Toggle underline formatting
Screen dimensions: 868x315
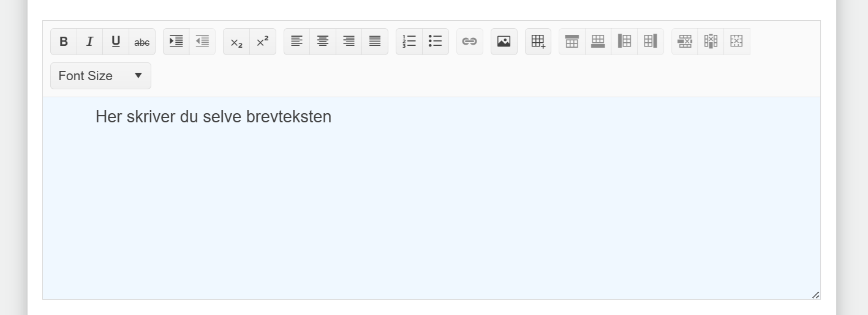[116, 42]
